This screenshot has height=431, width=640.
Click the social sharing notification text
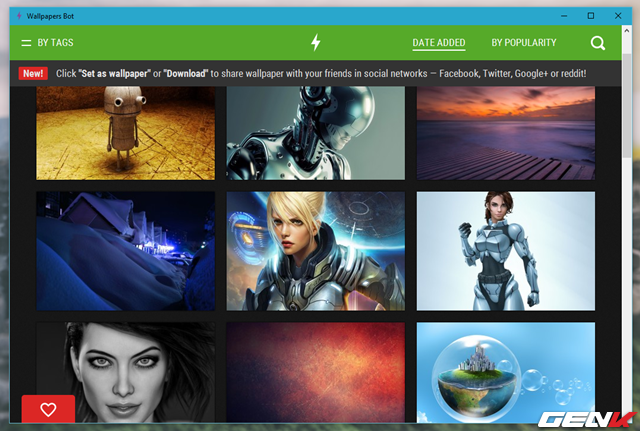(321, 73)
